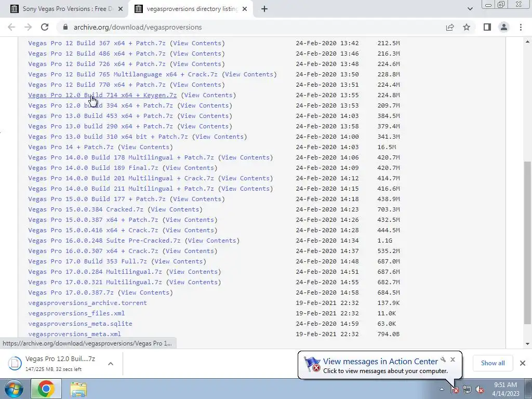Reload the archive.org page
The image size is (532, 399).
(x=45, y=27)
